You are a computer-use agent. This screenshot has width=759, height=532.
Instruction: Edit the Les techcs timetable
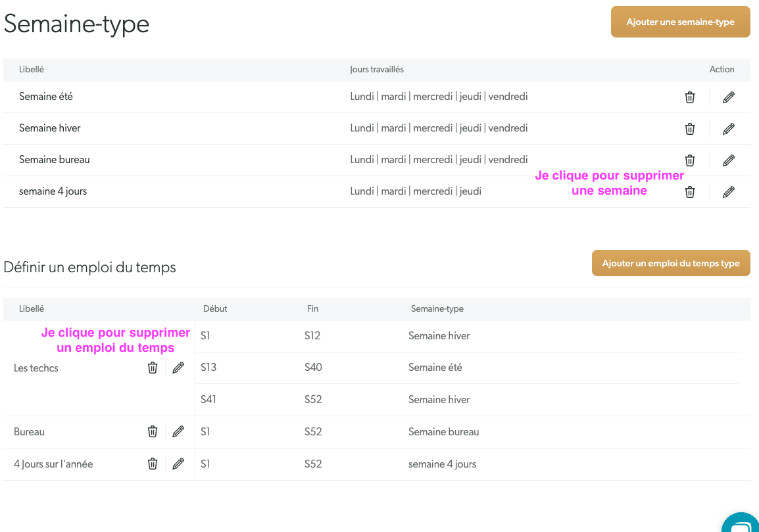[178, 368]
